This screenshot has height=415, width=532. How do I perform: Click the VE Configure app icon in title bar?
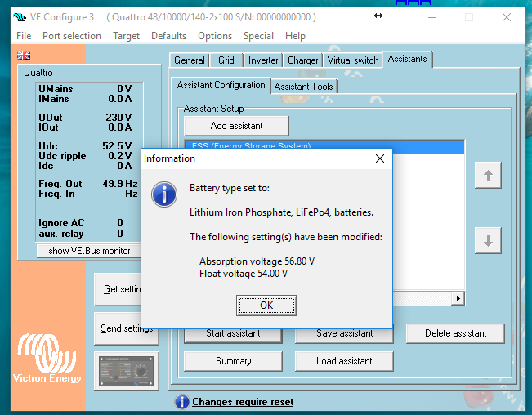20,16
